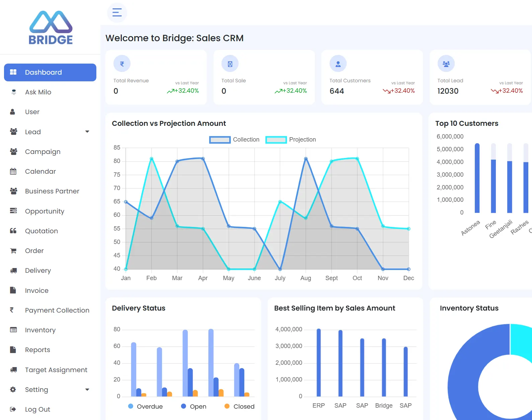
Task: Click the Dashboard grid icon
Action: pyautogui.click(x=13, y=72)
